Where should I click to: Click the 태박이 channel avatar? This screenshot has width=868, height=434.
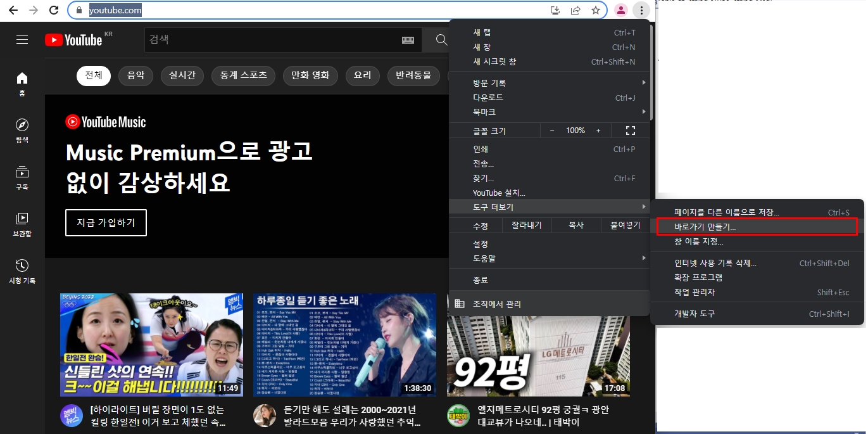pyautogui.click(x=457, y=416)
